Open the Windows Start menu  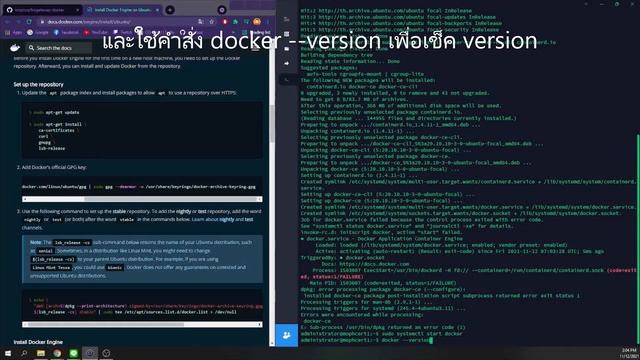[x=7, y=353]
